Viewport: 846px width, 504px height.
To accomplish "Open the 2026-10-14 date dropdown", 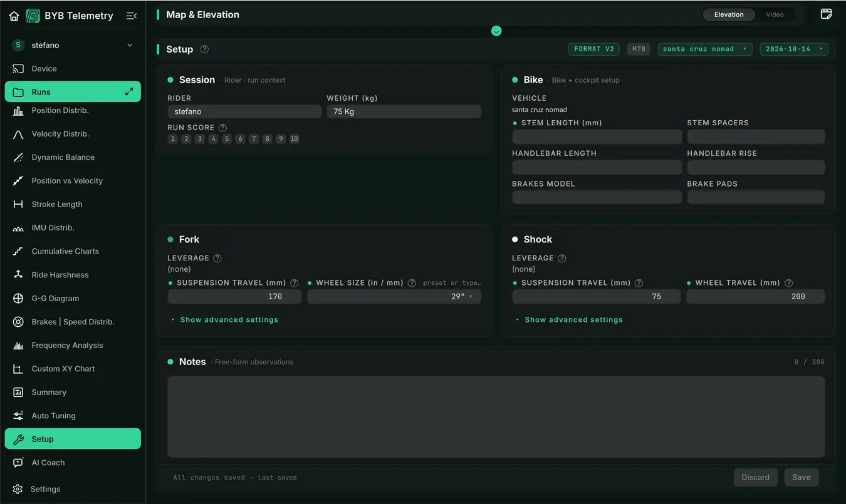I will tap(794, 49).
